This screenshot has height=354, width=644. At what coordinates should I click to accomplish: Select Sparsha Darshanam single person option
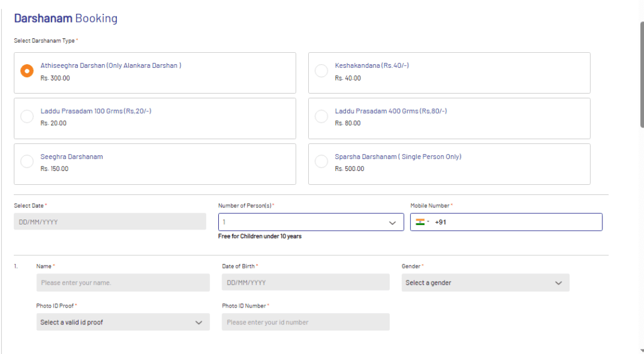click(321, 162)
